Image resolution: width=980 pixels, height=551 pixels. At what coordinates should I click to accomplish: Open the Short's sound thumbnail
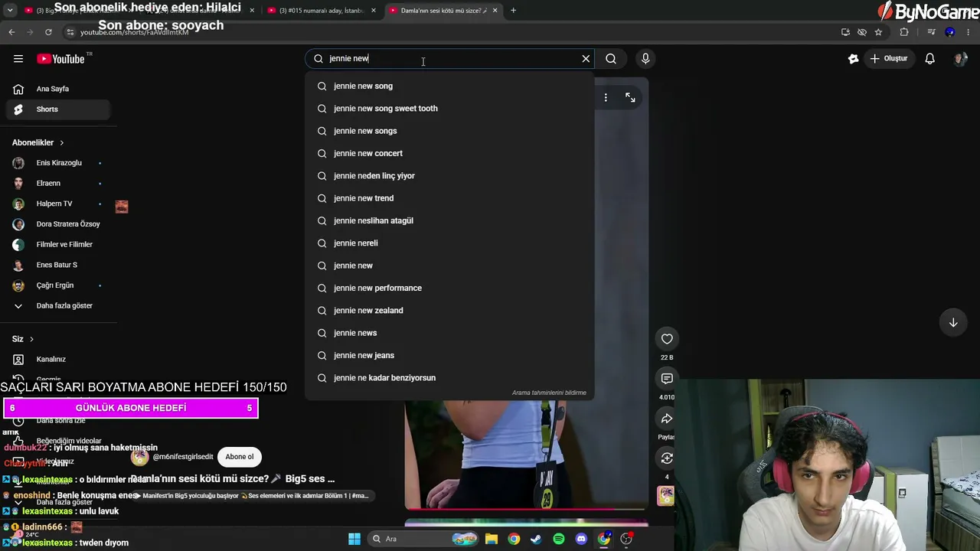[666, 496]
